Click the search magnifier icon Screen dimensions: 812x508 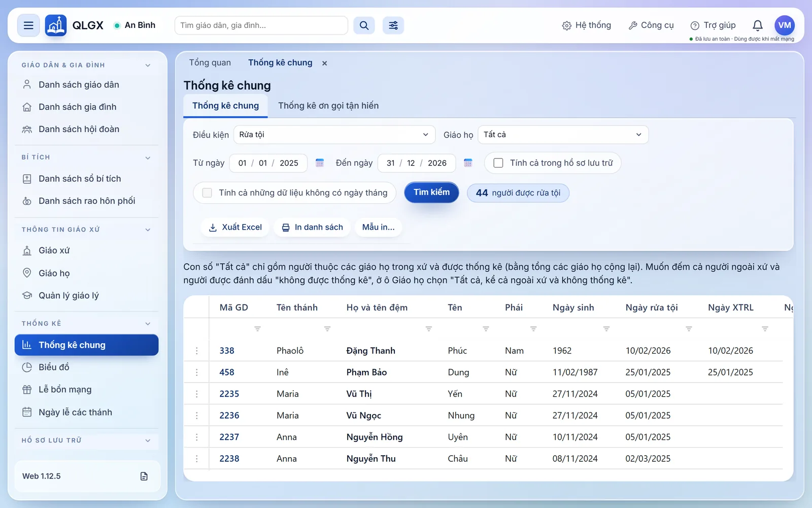tap(364, 25)
